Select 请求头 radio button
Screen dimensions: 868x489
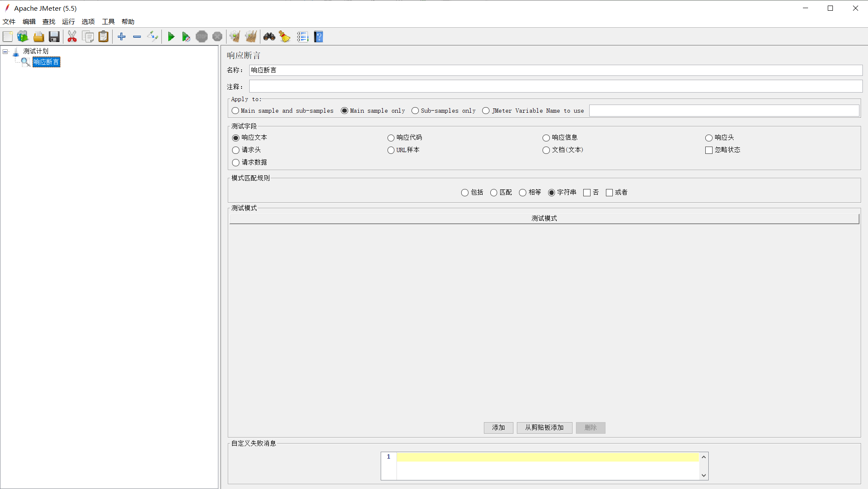pyautogui.click(x=236, y=150)
